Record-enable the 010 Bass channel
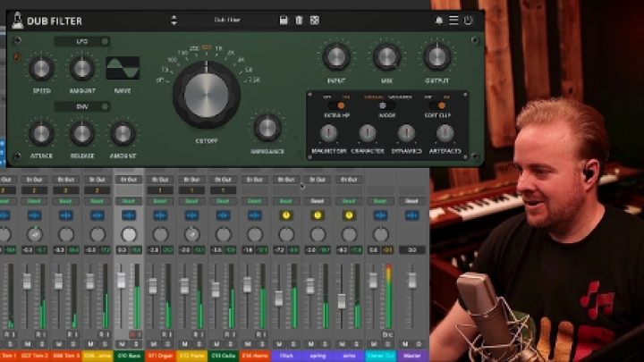The height and width of the screenshot is (362, 644). pyautogui.click(x=133, y=334)
